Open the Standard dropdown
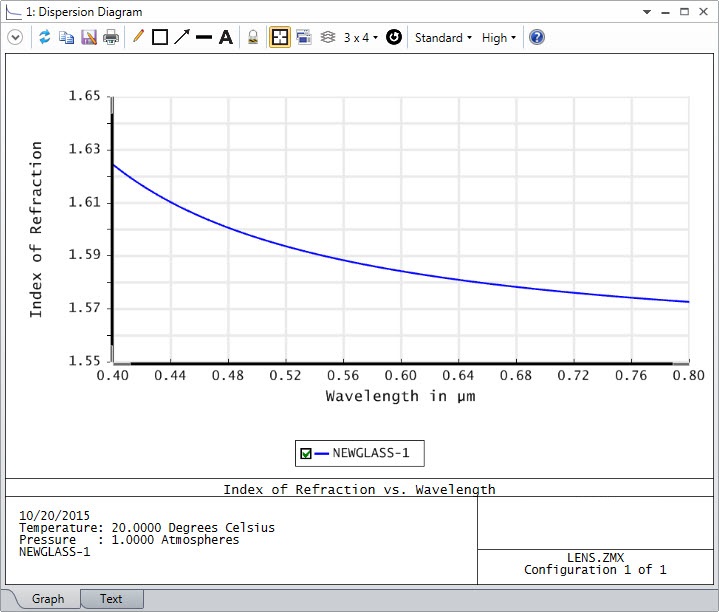Viewport: 719px width, 612px height. point(443,38)
